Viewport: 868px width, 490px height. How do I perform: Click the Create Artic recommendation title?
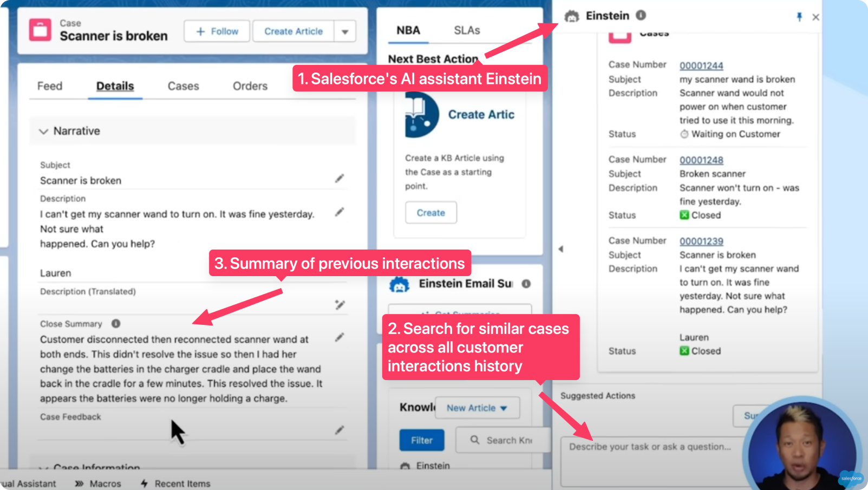coord(481,114)
